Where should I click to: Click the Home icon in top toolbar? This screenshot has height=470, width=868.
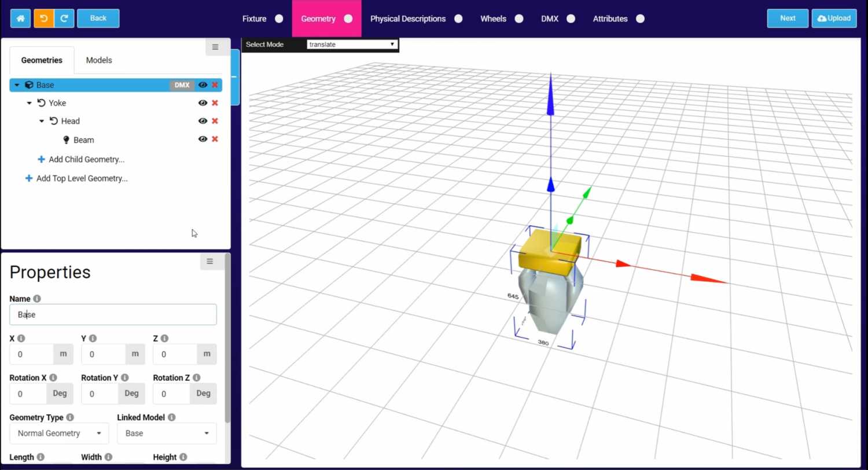[x=20, y=18]
